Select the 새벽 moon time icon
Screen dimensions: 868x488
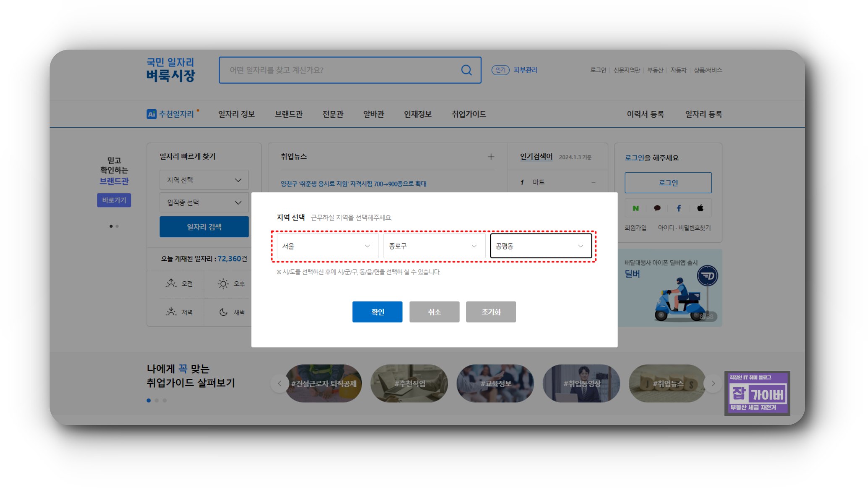pos(223,312)
